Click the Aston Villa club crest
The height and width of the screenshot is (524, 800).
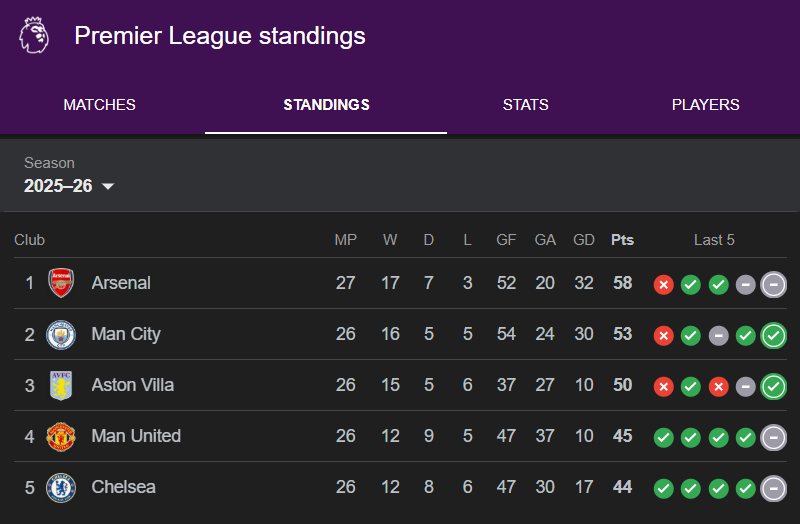[x=61, y=385]
